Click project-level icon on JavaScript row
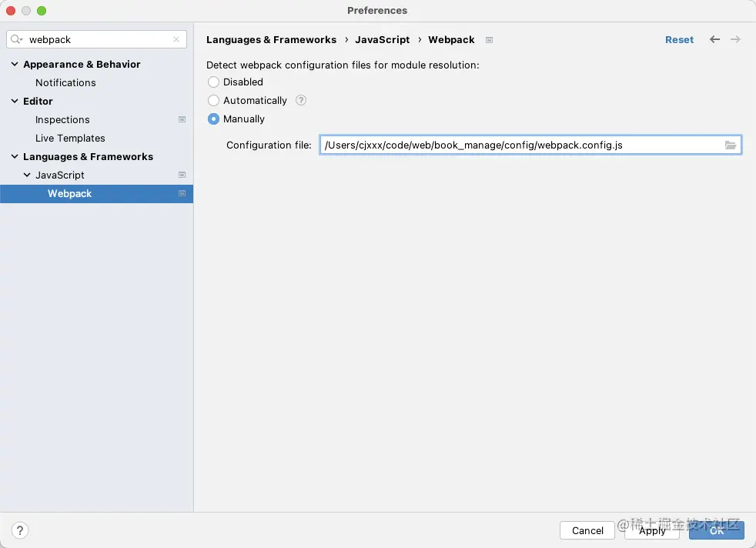Image resolution: width=756 pixels, height=548 pixels. click(182, 175)
